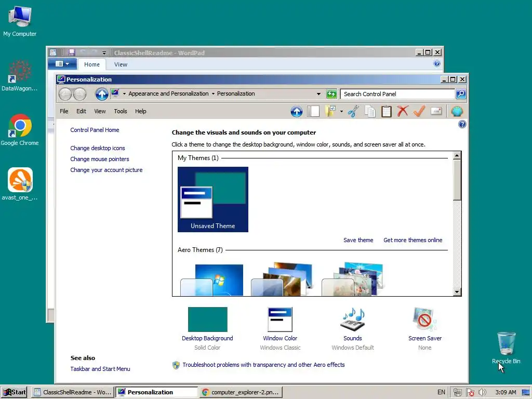Click the orange checkmark Properties icon

(419, 111)
